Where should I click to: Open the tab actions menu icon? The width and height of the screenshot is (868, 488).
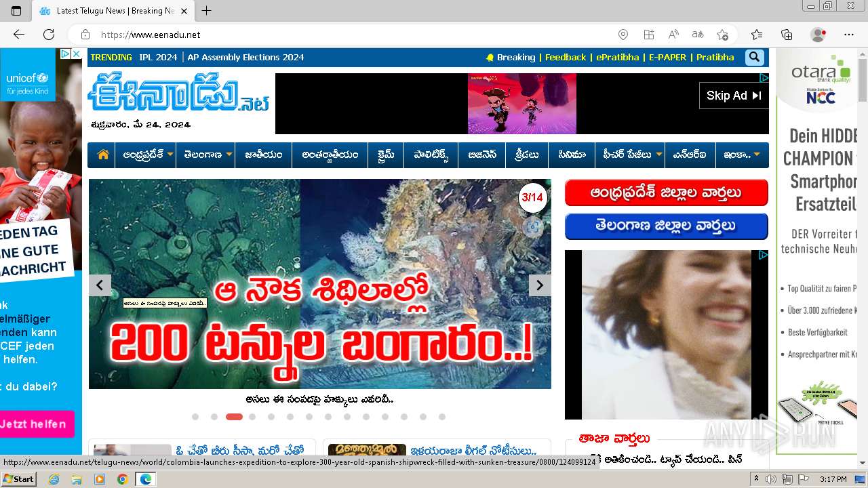click(x=16, y=11)
